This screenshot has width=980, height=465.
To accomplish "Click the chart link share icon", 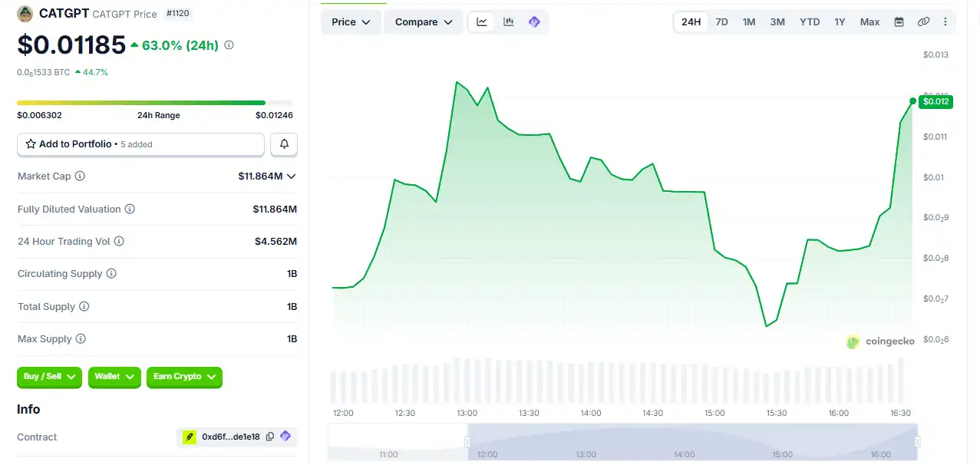I will (x=923, y=22).
